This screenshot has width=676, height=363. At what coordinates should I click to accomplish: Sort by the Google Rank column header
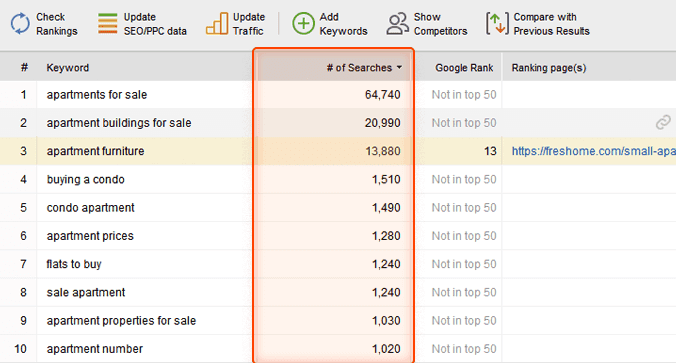pos(464,68)
